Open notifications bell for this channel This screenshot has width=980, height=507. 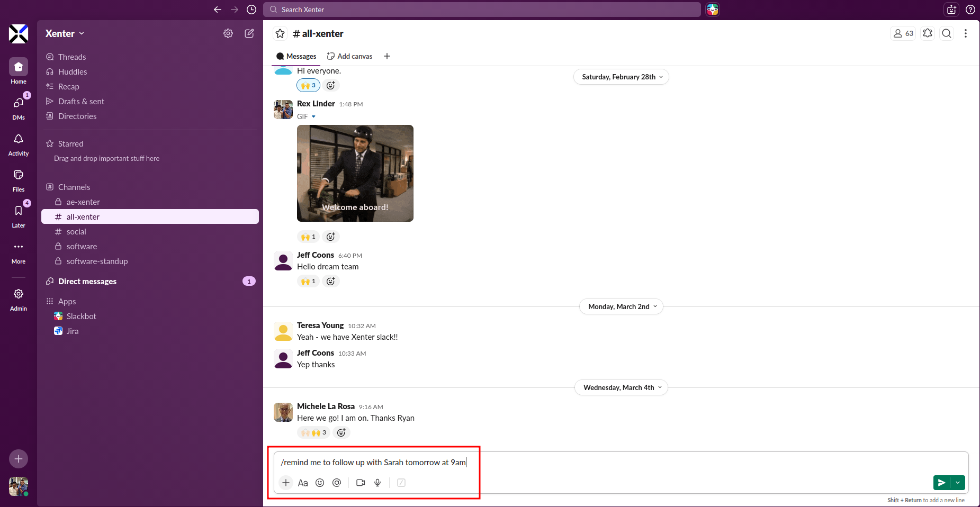(928, 33)
